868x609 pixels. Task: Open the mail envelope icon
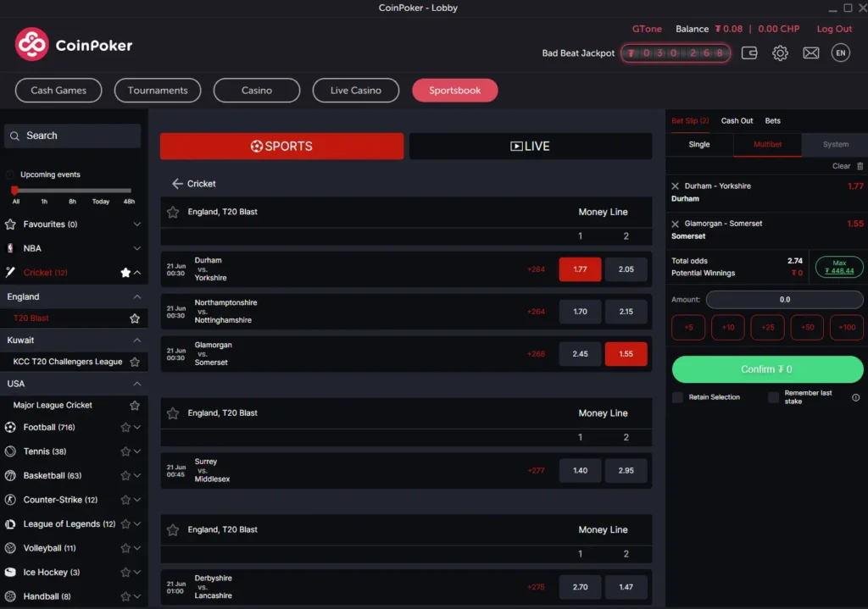click(811, 53)
